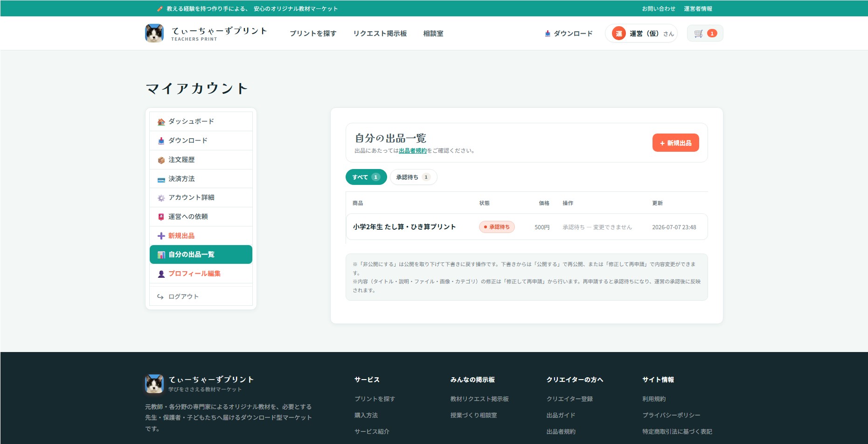Click the cat logo in header
This screenshot has height=444, width=868.
(154, 33)
